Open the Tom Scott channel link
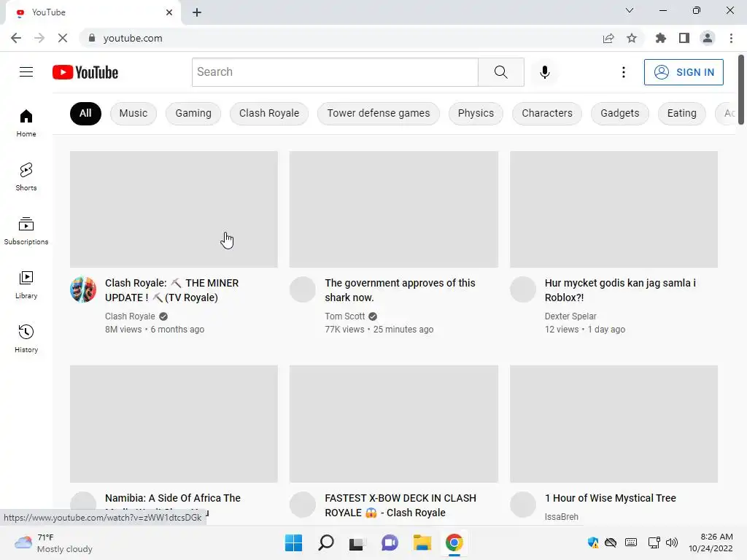 tap(344, 316)
